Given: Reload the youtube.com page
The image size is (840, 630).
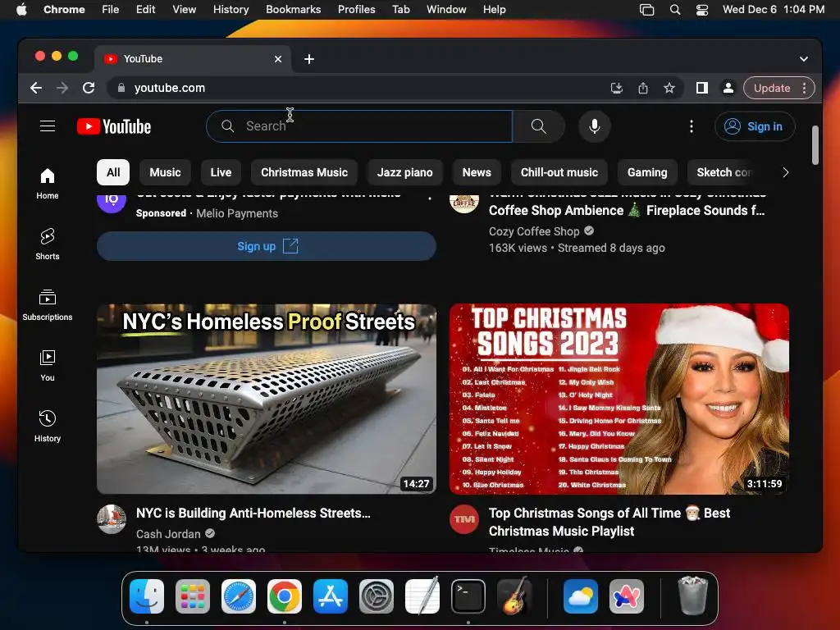Looking at the screenshot, I should coord(89,88).
